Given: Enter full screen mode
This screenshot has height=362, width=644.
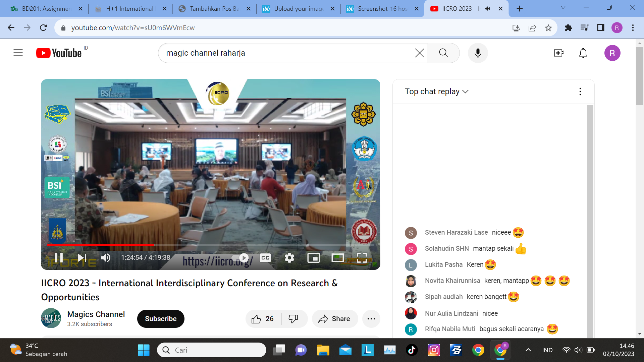Looking at the screenshot, I should (x=362, y=257).
